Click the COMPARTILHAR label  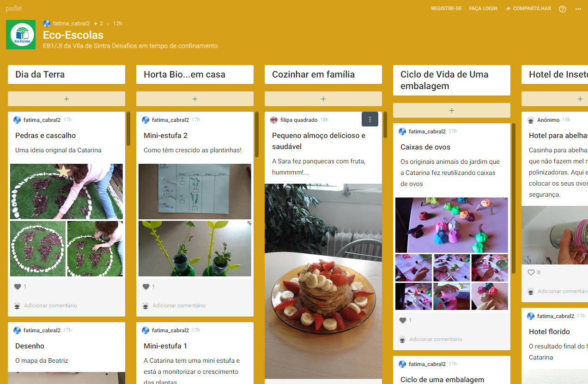coord(532,9)
